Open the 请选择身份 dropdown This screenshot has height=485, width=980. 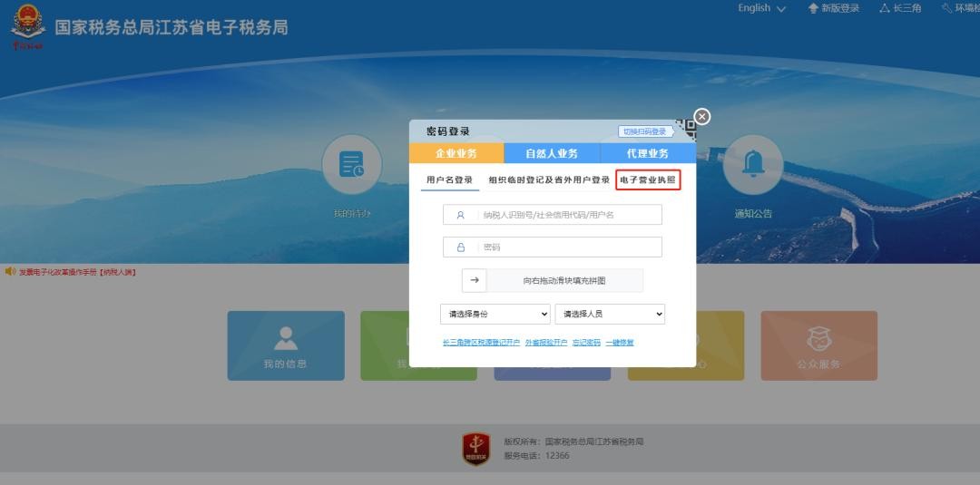click(x=495, y=314)
